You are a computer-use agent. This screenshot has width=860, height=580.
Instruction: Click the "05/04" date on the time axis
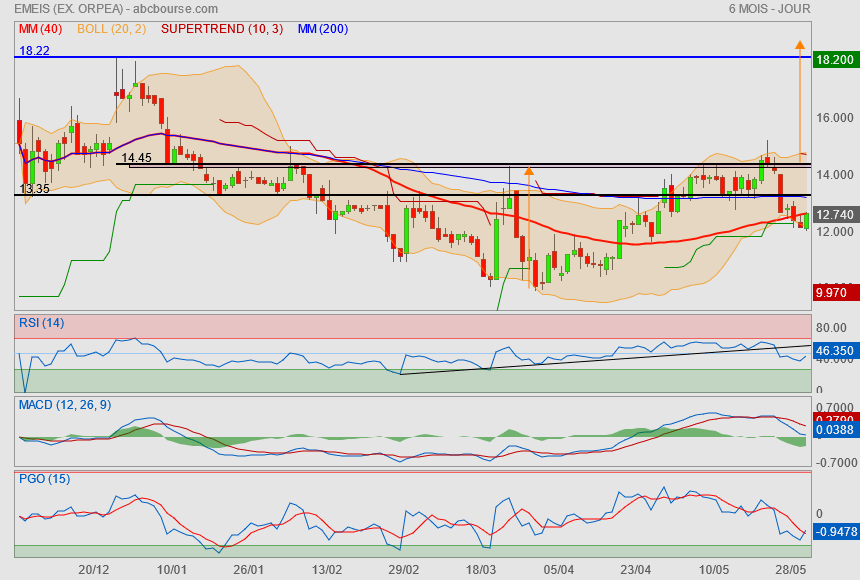559,570
